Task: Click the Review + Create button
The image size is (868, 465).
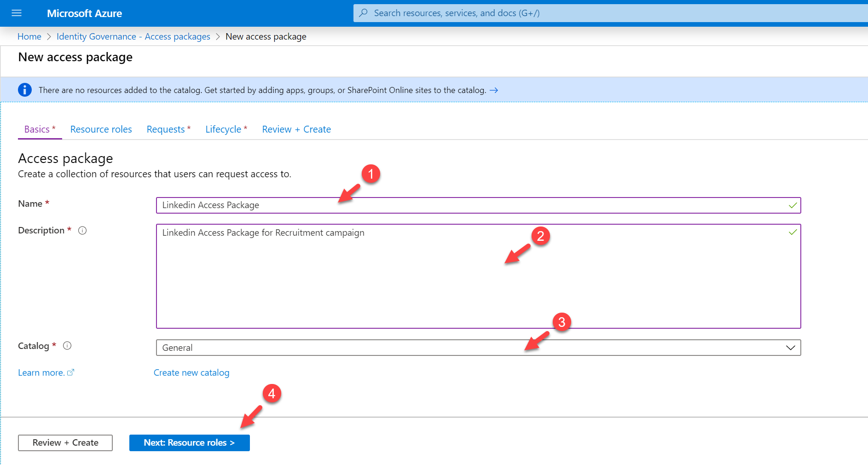Action: 65,443
